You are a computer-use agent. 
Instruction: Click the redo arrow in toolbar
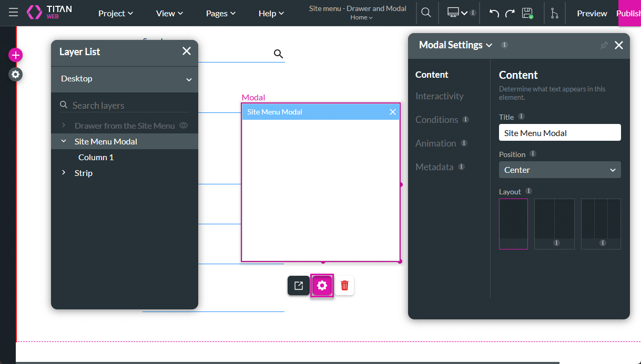pyautogui.click(x=510, y=13)
